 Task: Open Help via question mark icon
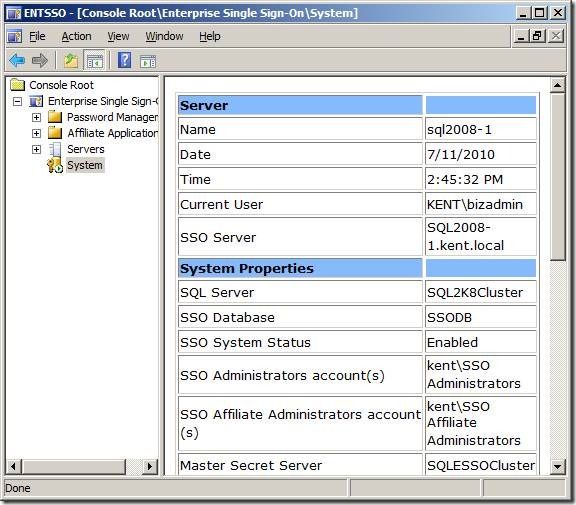click(x=124, y=60)
